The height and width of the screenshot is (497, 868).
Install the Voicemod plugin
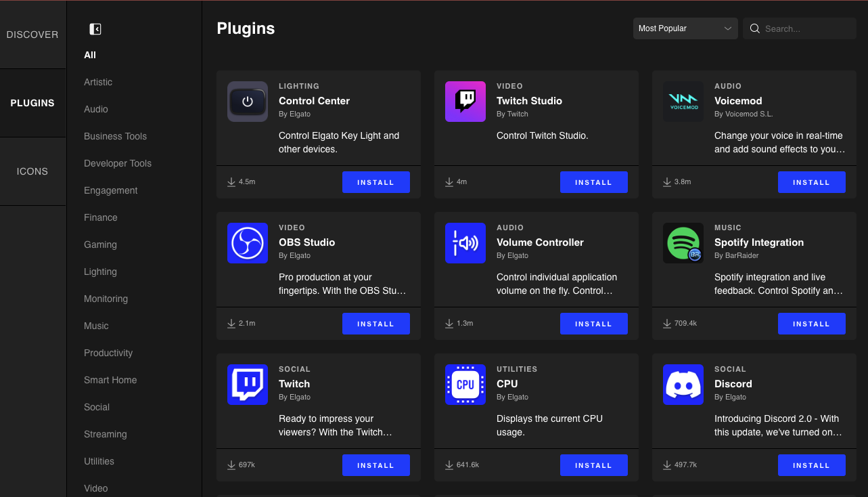pos(812,182)
